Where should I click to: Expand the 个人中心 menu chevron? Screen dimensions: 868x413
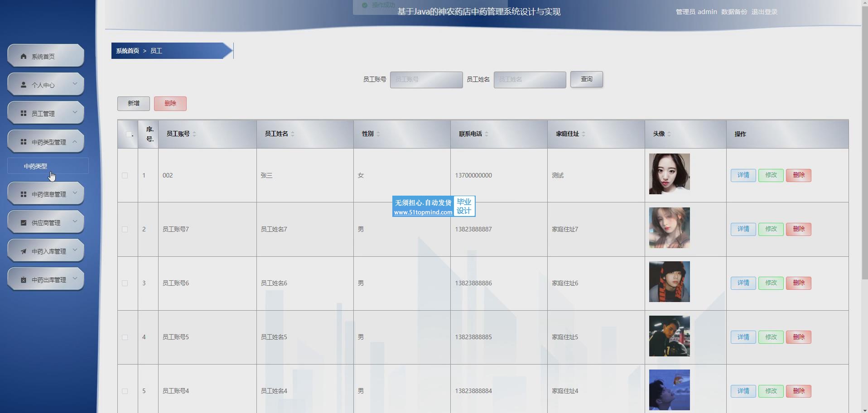coord(75,84)
